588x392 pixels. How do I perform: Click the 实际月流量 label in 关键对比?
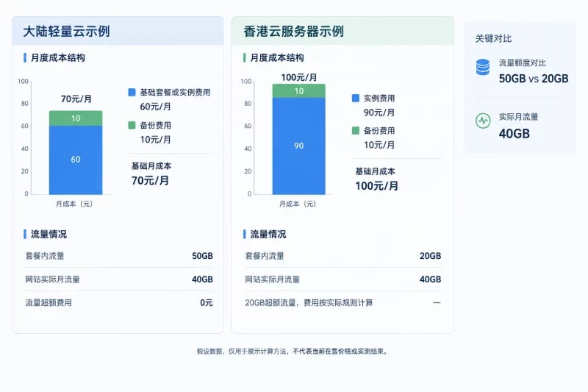coord(518,117)
